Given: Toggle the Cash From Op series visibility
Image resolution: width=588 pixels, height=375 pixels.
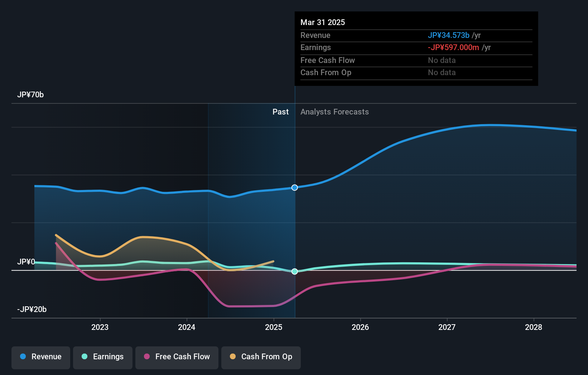Looking at the screenshot, I should point(261,357).
